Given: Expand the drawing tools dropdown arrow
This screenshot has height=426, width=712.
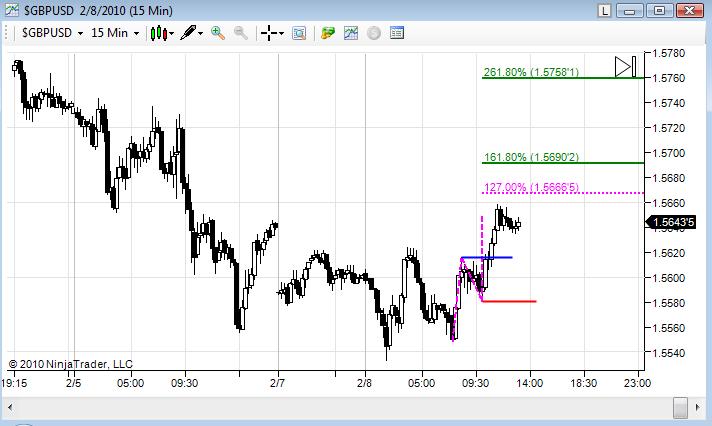Looking at the screenshot, I should click(200, 34).
